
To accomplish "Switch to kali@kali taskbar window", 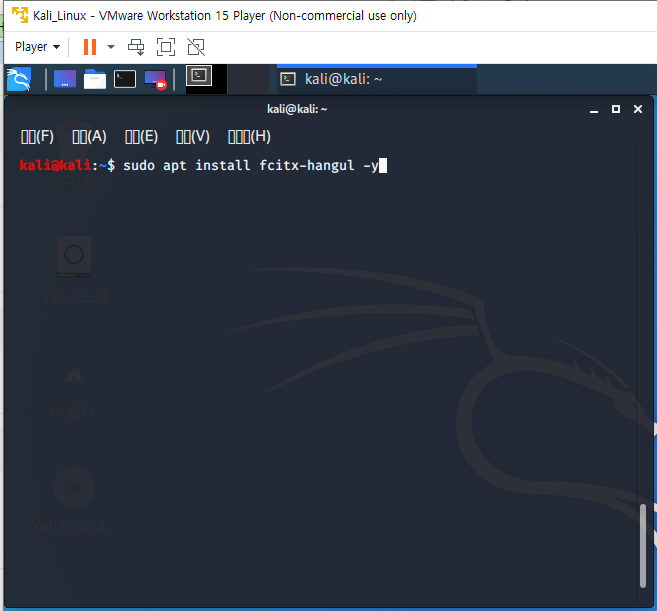I will [x=377, y=79].
